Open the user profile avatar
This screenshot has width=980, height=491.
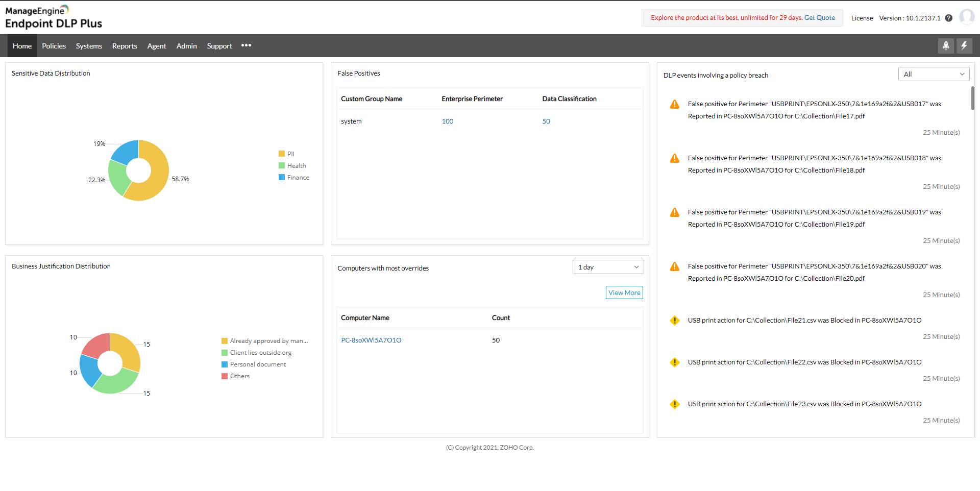tap(967, 16)
